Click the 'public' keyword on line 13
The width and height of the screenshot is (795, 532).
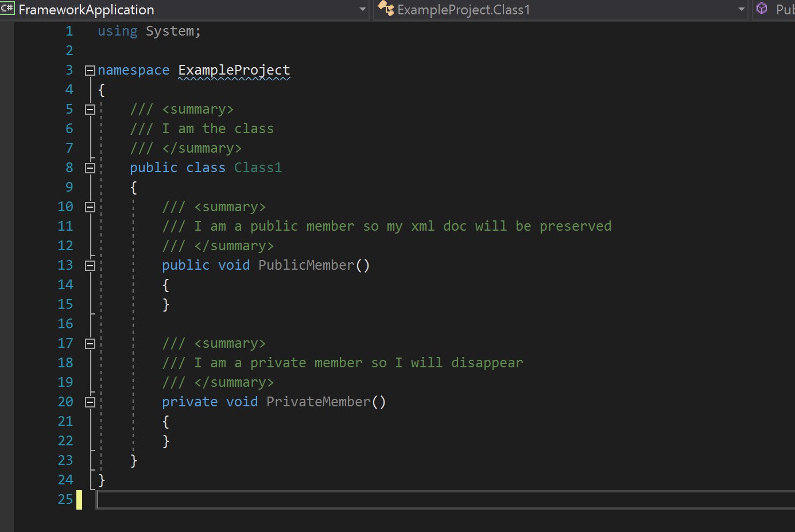[x=186, y=265]
